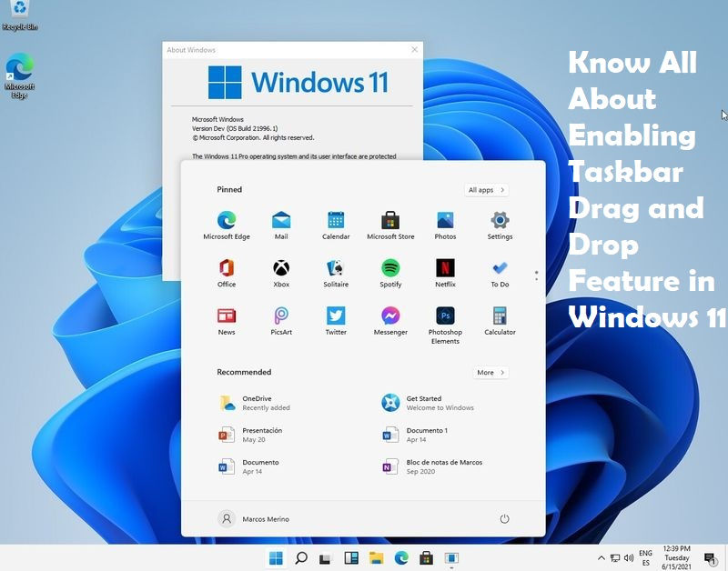Launch PicsArt

281,321
